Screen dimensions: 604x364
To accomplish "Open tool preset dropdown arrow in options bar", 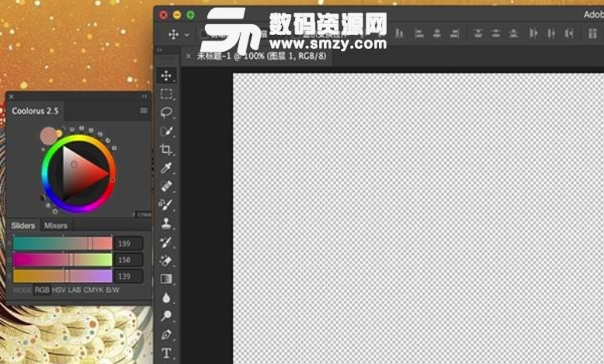I will click(187, 35).
